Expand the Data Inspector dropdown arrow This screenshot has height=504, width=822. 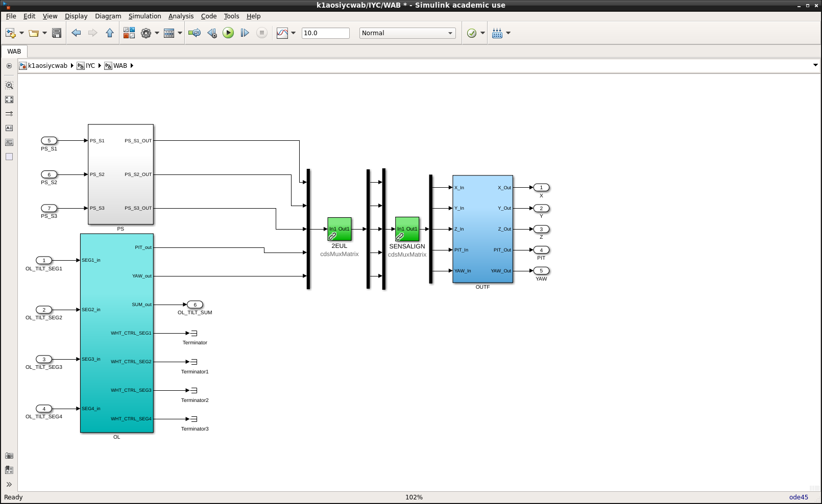(x=294, y=33)
